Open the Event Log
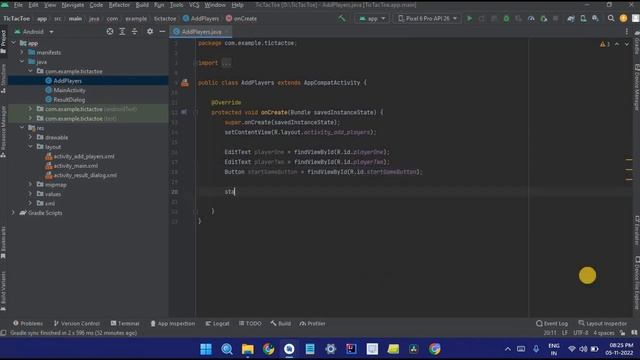 pos(551,323)
